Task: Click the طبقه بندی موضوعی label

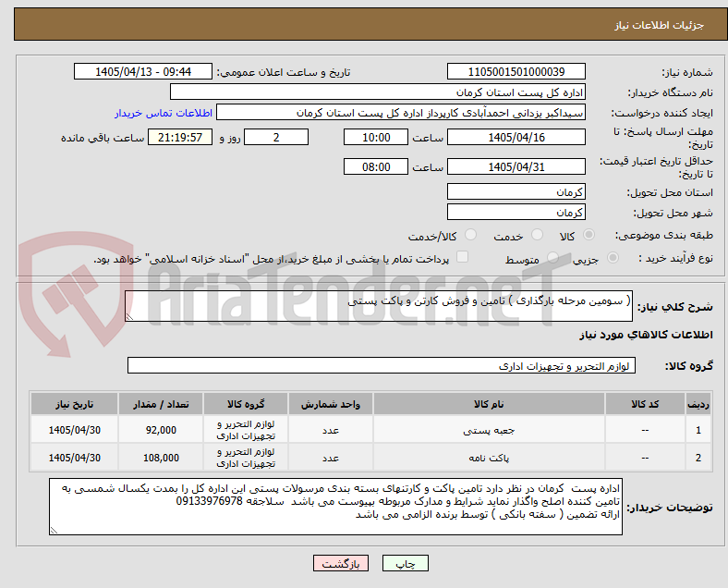Action: (x=664, y=236)
